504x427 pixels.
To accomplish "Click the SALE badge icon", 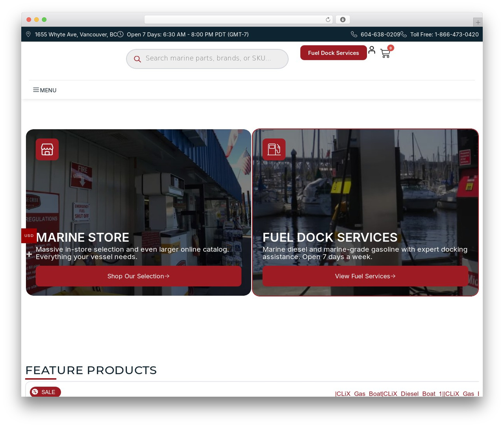I will (x=35, y=392).
